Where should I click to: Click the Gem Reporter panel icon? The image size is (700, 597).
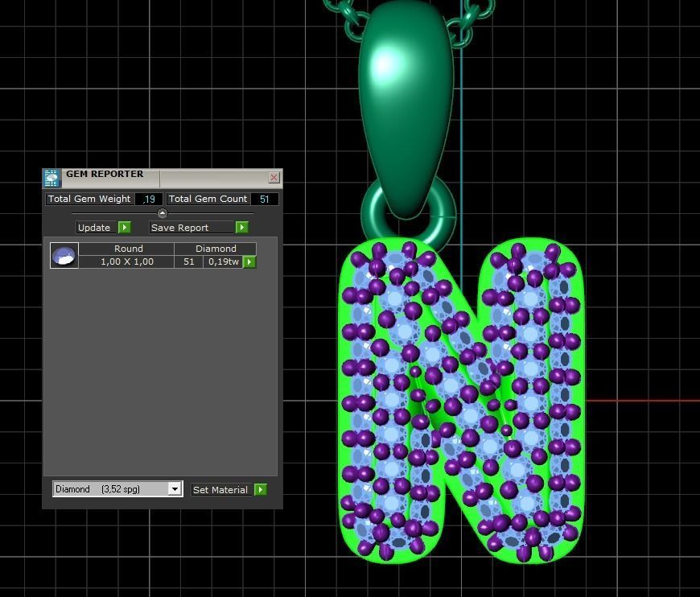(51, 178)
